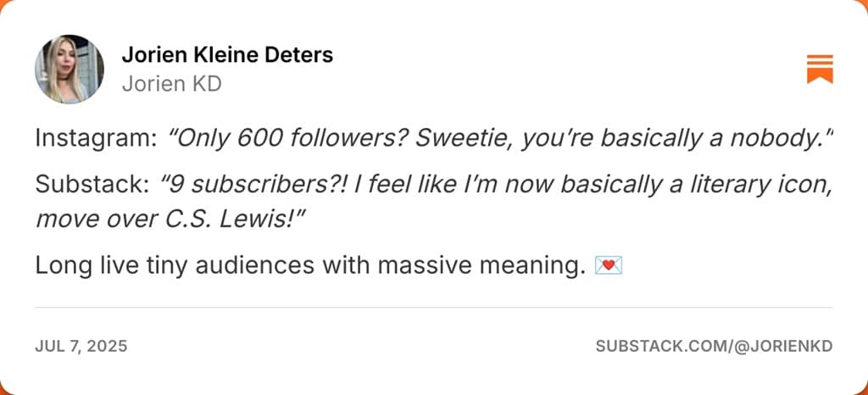Click the word Substack: in the note
The height and width of the screenshot is (395, 868).
[92, 186]
